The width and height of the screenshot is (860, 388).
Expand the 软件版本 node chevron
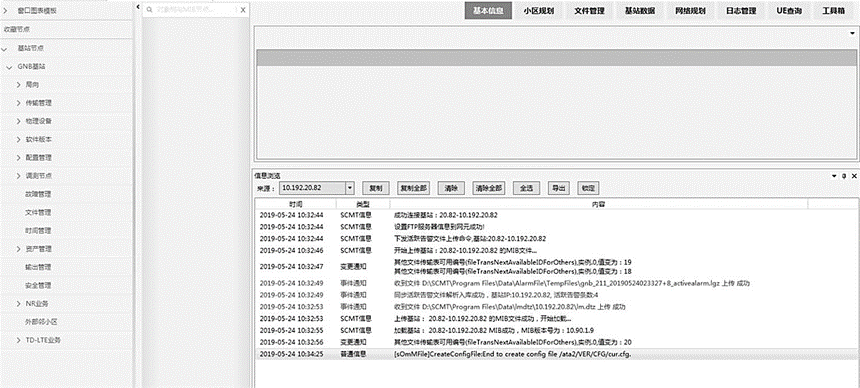click(18, 139)
